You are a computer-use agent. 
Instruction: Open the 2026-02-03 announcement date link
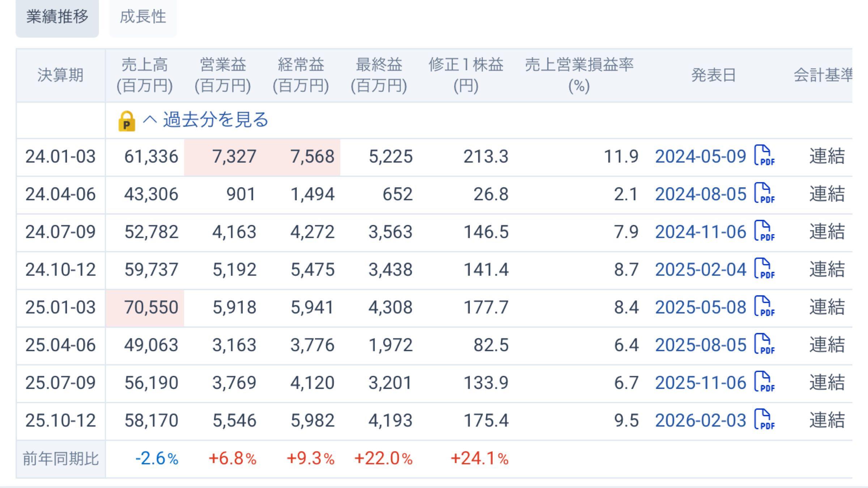tap(701, 420)
